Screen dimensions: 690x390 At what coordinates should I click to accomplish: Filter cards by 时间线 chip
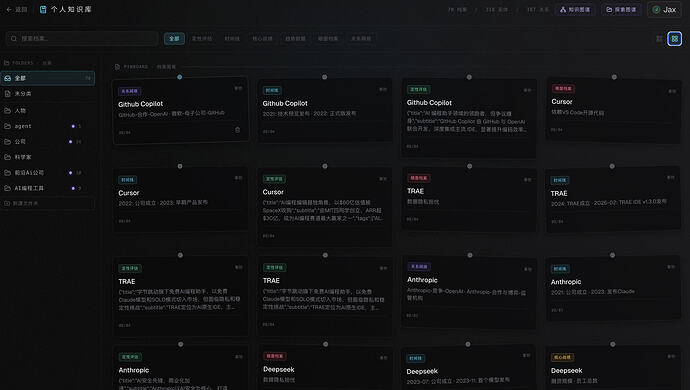232,39
